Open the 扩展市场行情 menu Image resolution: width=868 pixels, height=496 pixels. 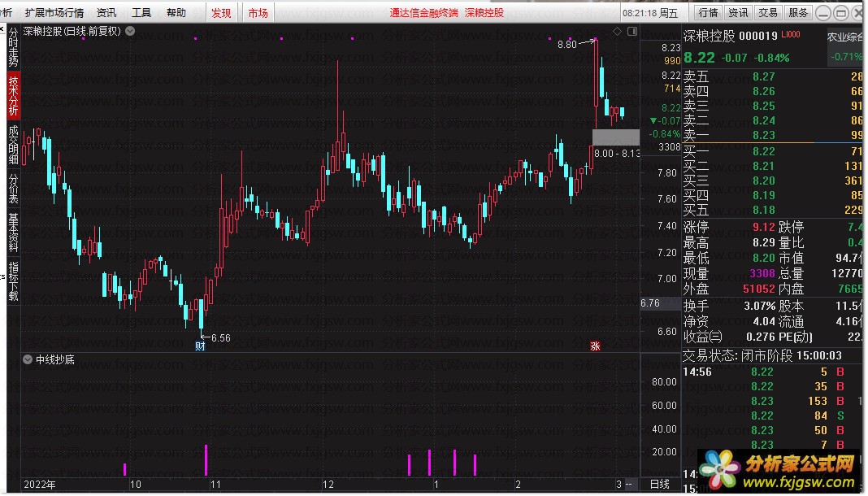tap(54, 12)
